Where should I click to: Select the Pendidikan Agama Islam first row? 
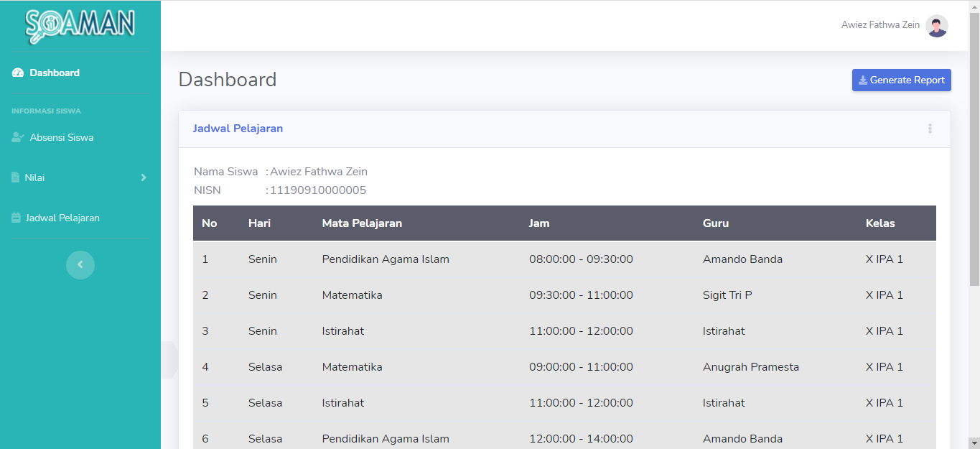point(385,259)
